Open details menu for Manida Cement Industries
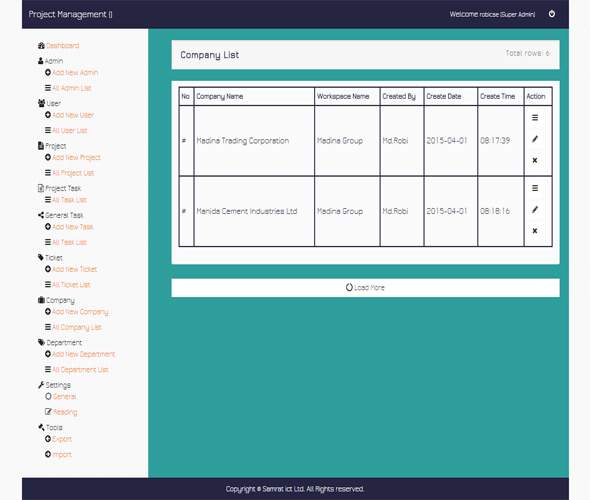Viewport: 590px width, 500px height. point(535,188)
